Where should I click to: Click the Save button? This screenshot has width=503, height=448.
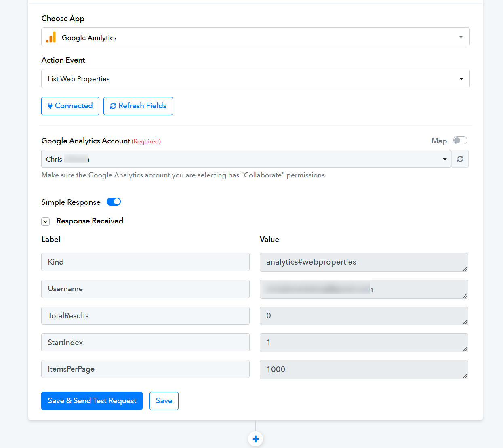pyautogui.click(x=164, y=401)
